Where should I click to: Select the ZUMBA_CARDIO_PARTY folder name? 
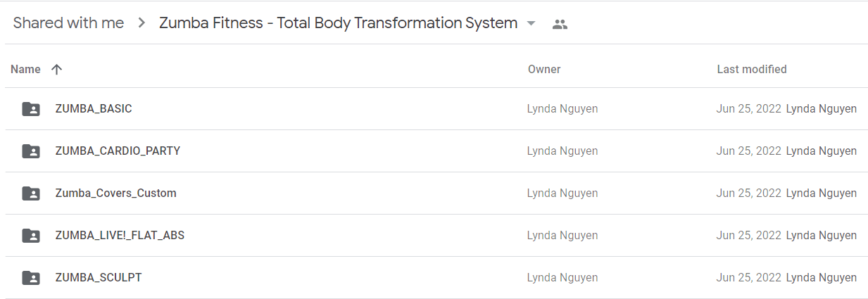coord(118,151)
